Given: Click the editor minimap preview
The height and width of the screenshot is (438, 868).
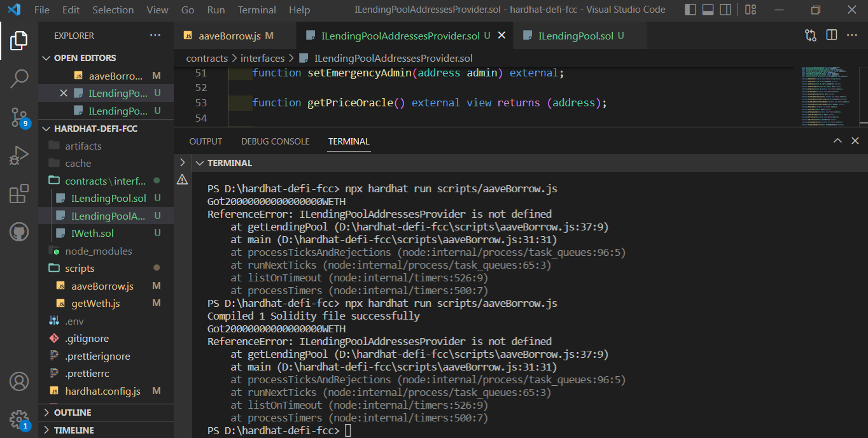Looking at the screenshot, I should coord(829,95).
